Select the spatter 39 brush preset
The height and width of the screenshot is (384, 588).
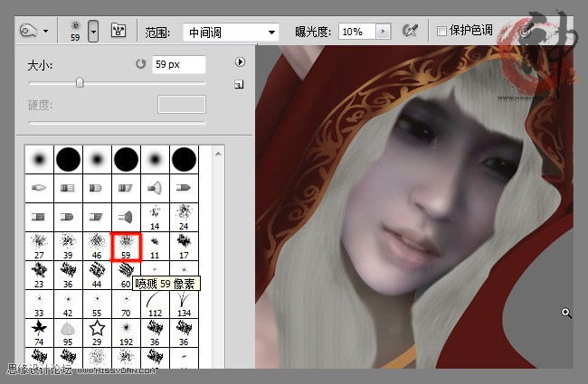(68, 246)
